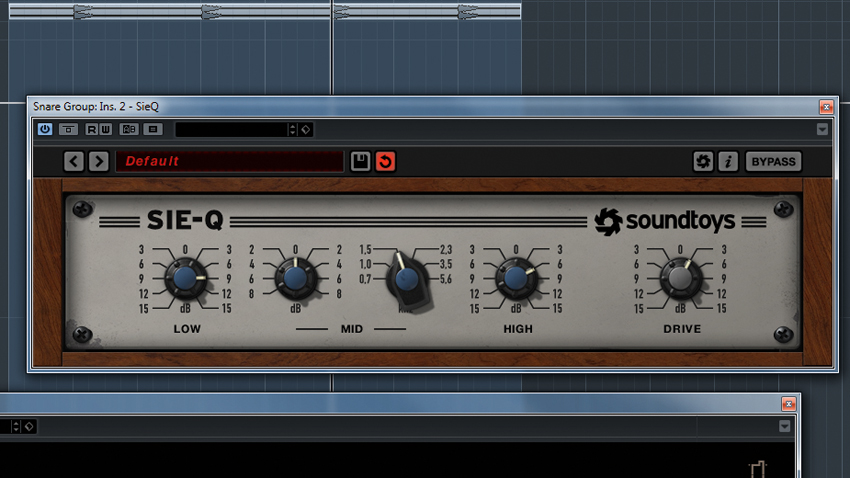
Task: Open the plugin info (i) icon
Action: pos(728,161)
